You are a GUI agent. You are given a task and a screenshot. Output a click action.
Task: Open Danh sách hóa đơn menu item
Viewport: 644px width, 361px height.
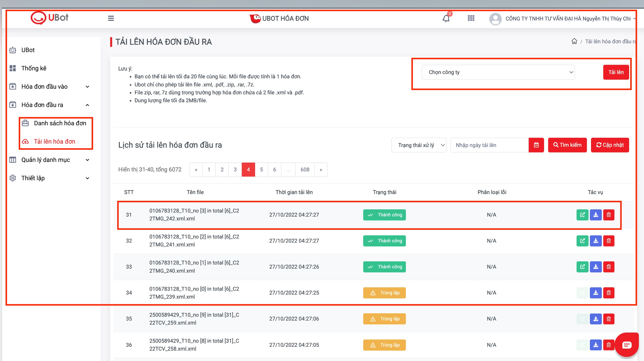[x=60, y=123]
